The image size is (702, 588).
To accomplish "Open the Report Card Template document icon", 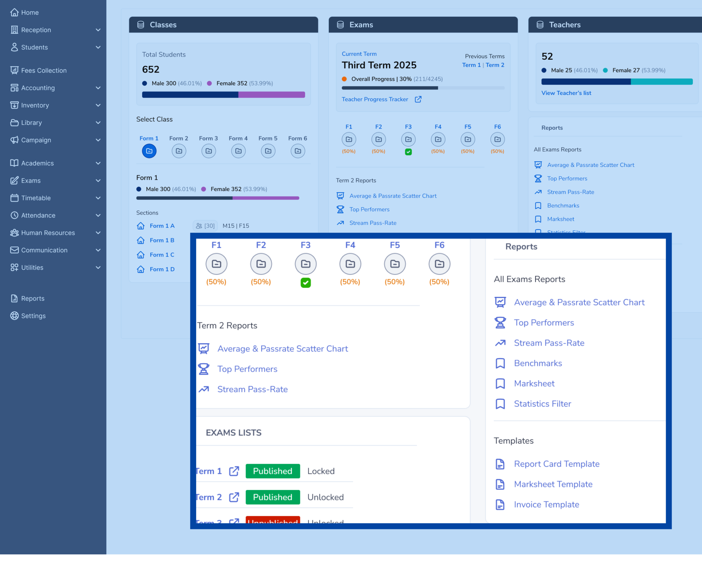I will point(500,464).
